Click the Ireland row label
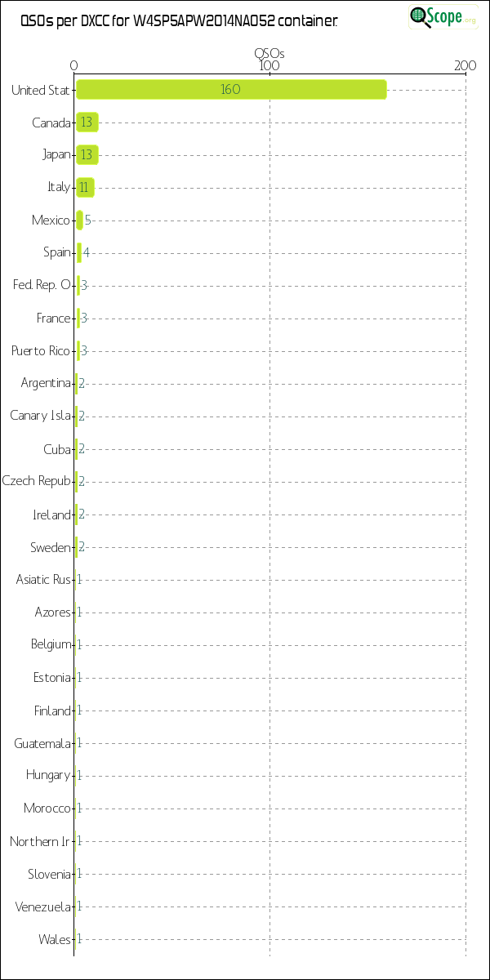Viewport: 490px width, 980px height. (51, 514)
